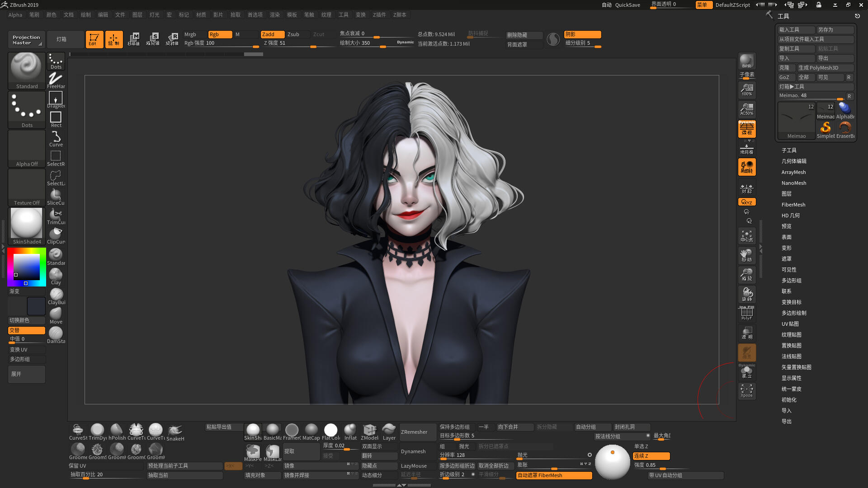
Task: Expand the 显示属性 display properties section
Action: [x=791, y=378]
